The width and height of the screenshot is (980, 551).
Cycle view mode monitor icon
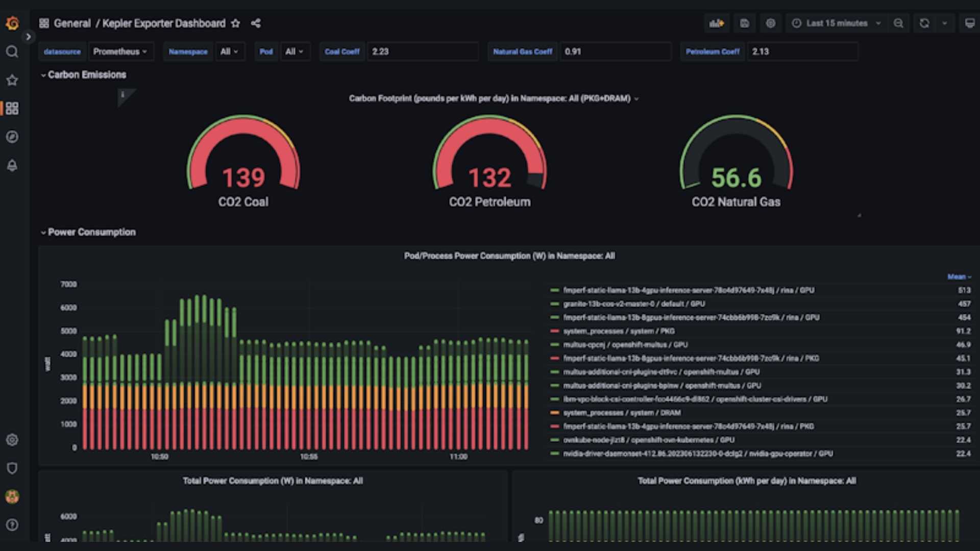tap(969, 23)
